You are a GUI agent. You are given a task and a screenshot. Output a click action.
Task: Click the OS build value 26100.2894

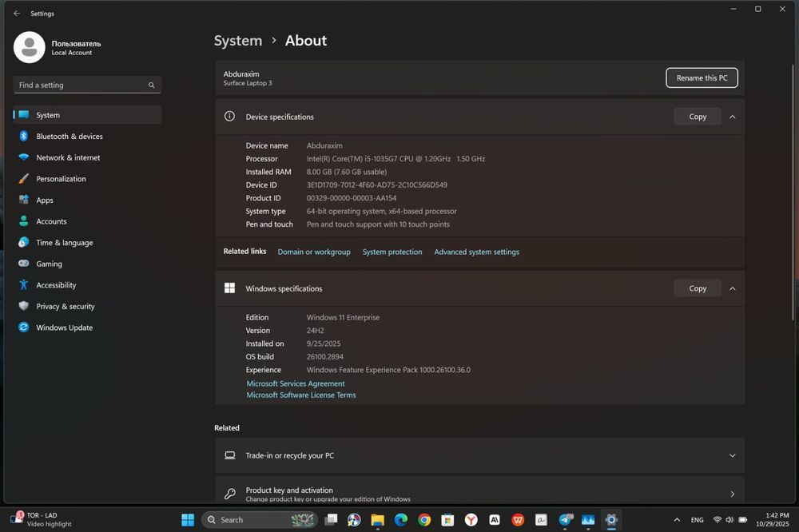pyautogui.click(x=324, y=357)
